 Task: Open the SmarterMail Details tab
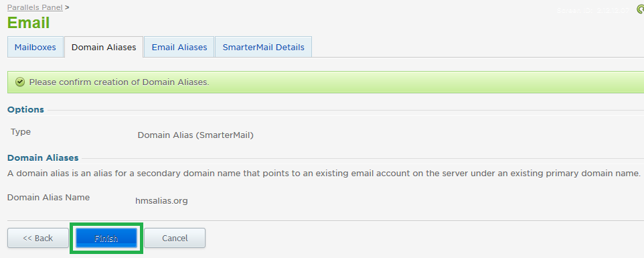click(263, 48)
